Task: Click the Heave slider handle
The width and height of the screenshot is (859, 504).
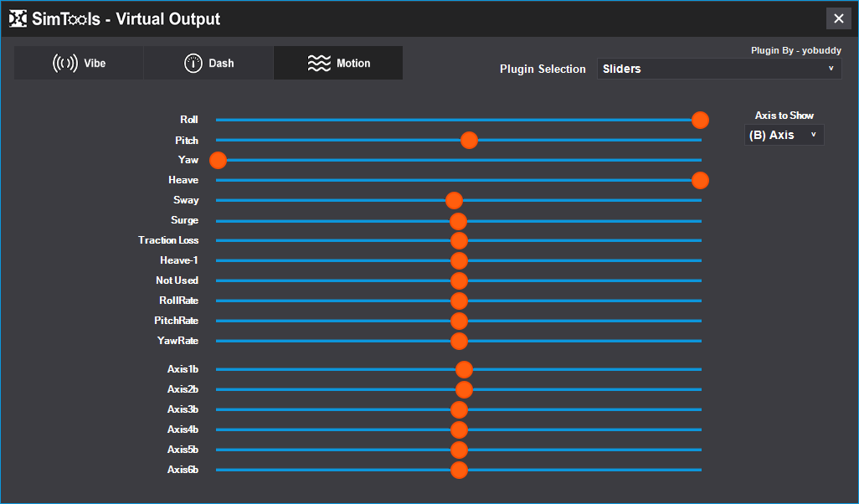Action: tap(700, 180)
